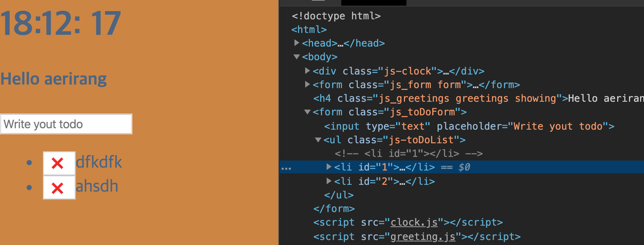Click the js-toDoList class attribute value

[x=421, y=140]
